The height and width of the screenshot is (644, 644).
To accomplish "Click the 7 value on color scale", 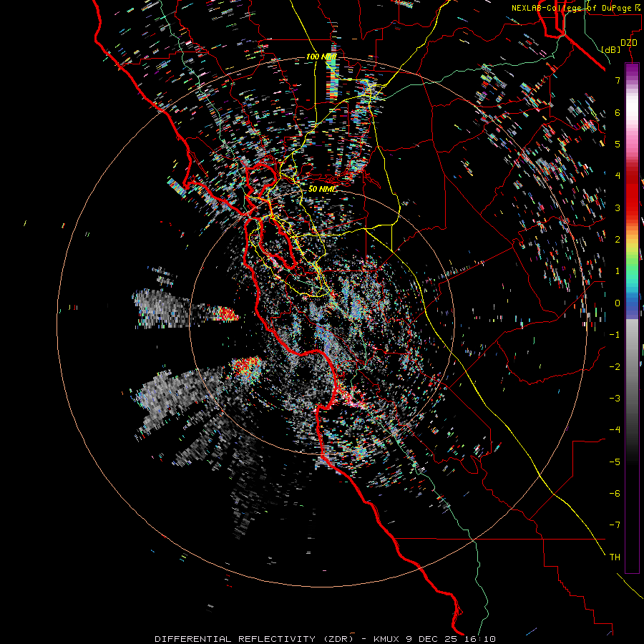I will click(x=618, y=80).
